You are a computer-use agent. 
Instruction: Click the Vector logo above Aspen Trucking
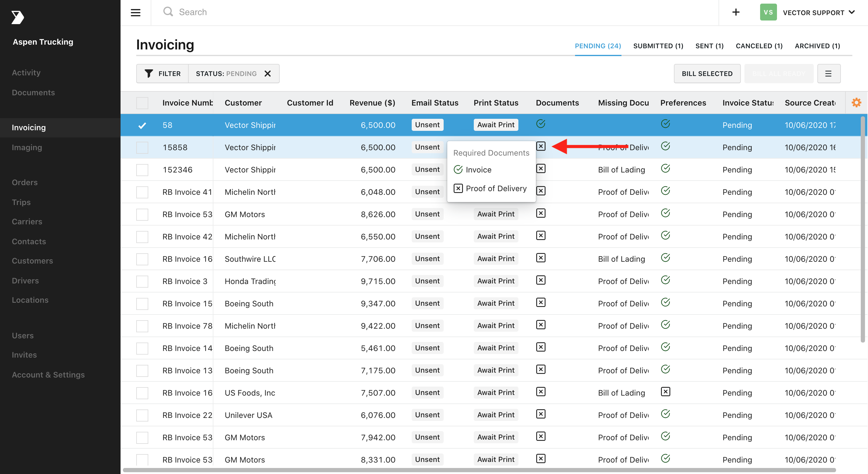pos(17,17)
